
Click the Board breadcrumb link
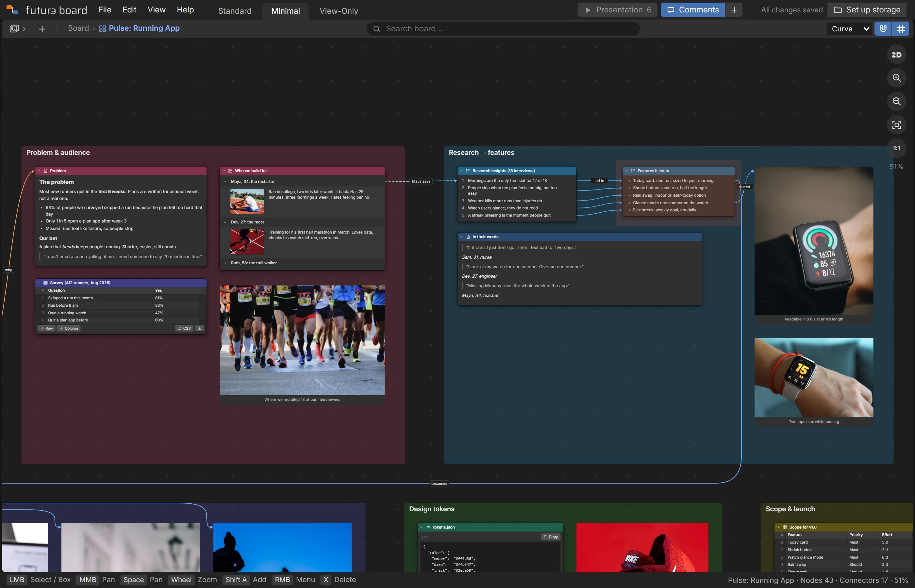point(78,28)
